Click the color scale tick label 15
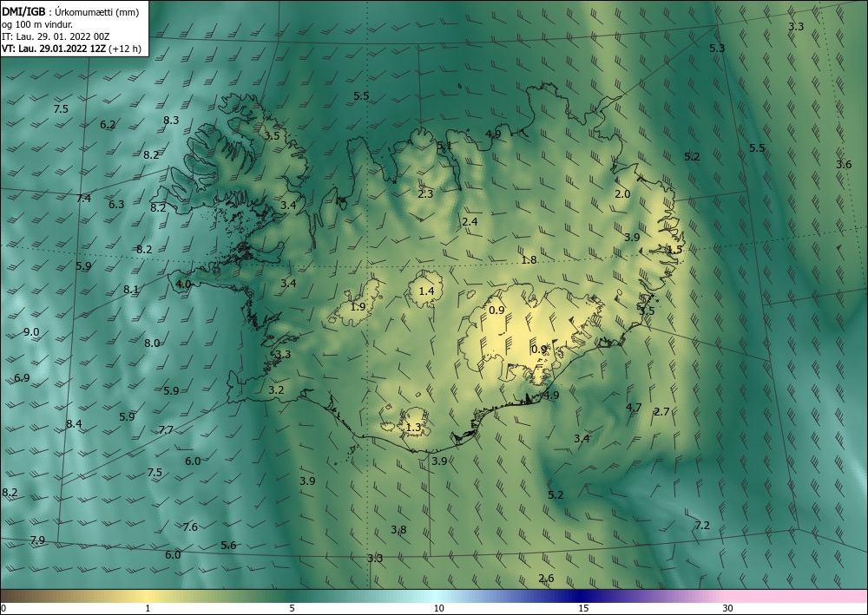This screenshot has width=868, height=615. (x=583, y=608)
